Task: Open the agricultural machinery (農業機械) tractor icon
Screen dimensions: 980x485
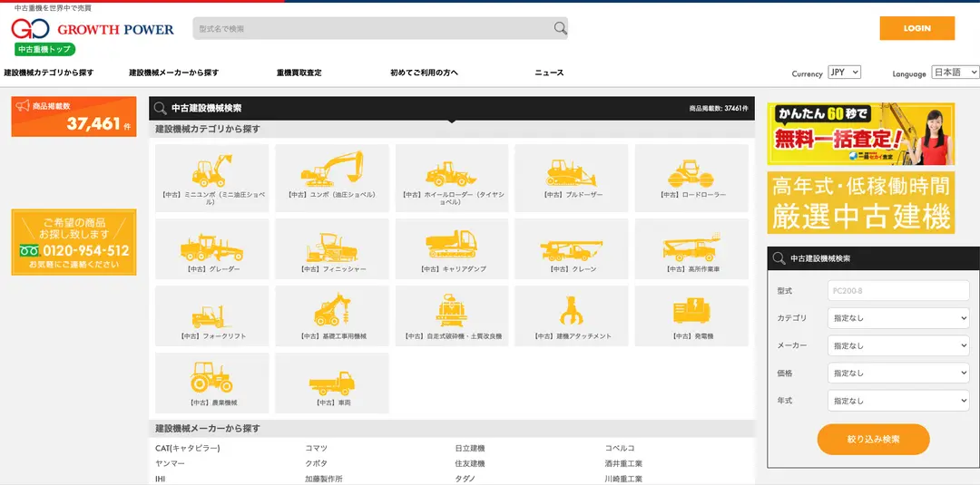Action: 211,377
